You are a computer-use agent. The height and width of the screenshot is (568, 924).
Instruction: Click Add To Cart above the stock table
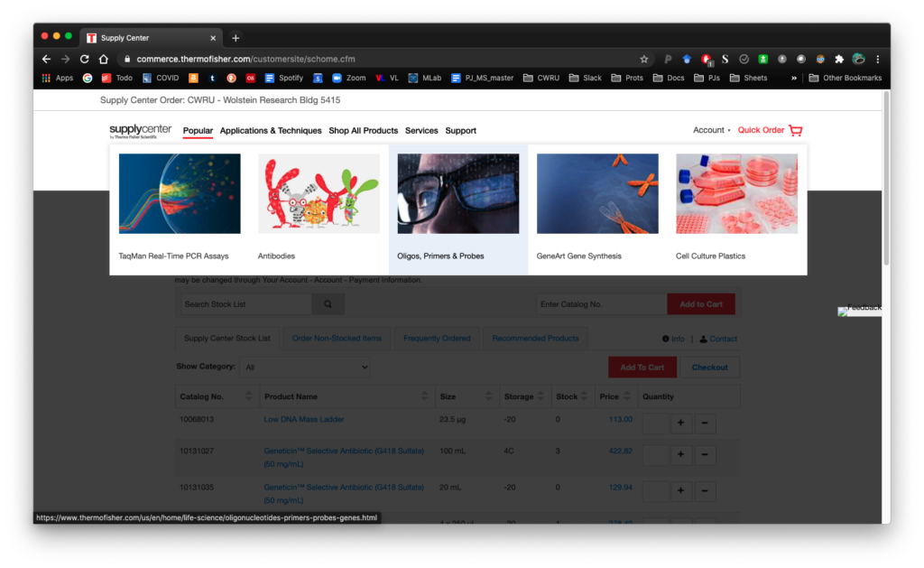coord(642,367)
